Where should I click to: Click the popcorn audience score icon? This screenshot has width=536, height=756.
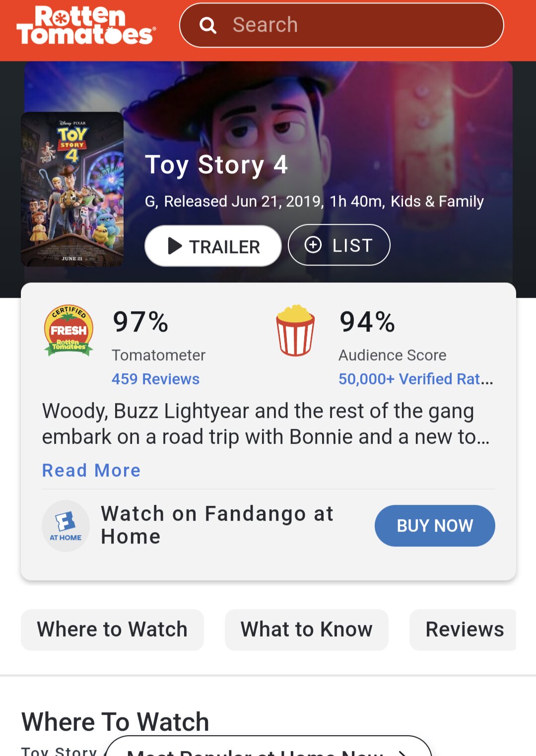pyautogui.click(x=295, y=330)
